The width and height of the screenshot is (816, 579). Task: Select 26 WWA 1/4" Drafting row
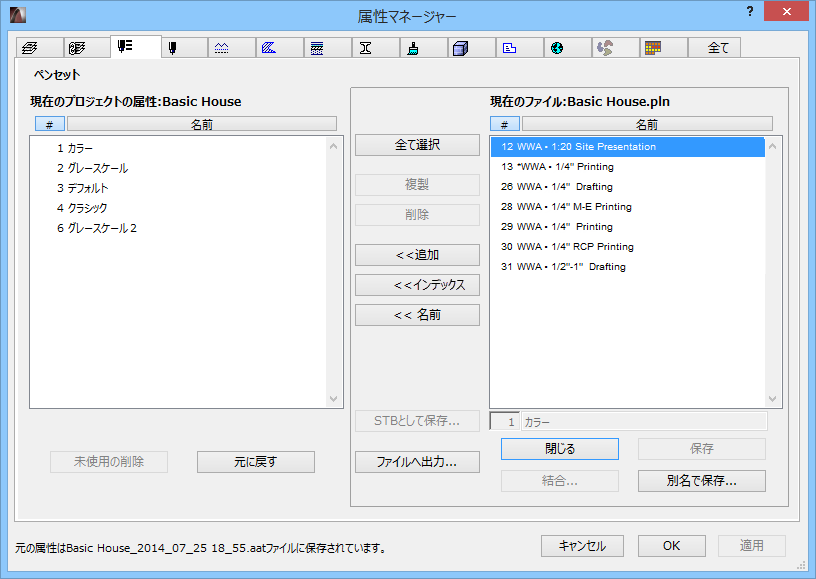(x=628, y=186)
